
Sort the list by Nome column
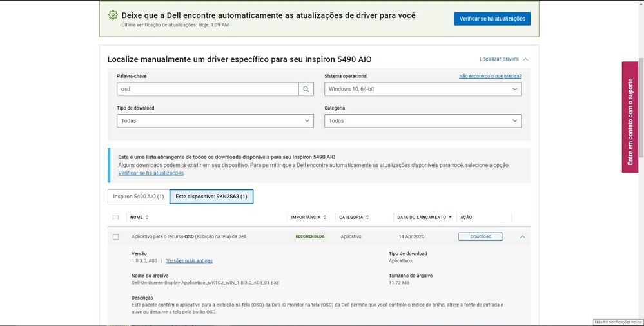click(x=139, y=218)
